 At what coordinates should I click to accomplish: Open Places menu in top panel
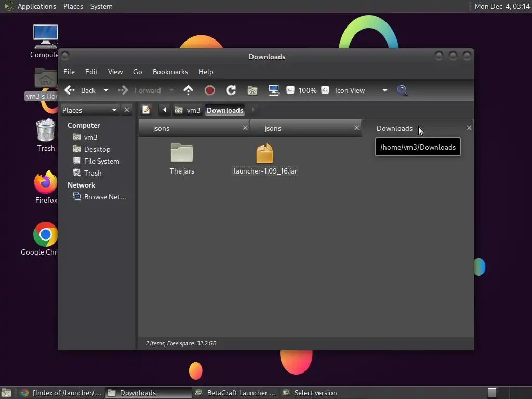coord(73,6)
